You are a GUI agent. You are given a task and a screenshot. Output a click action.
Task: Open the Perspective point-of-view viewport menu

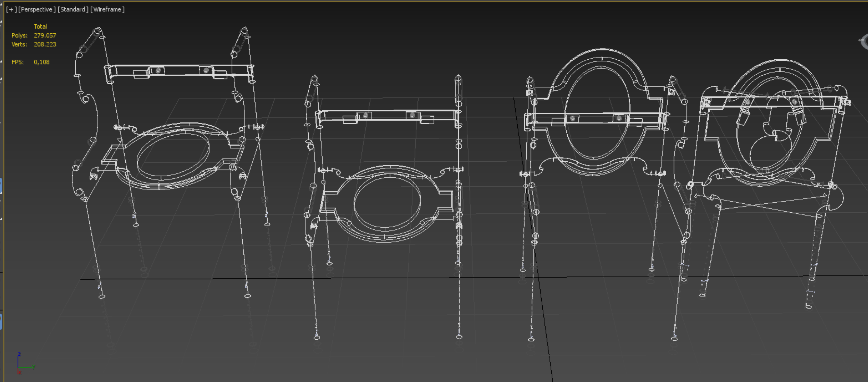pyautogui.click(x=37, y=9)
